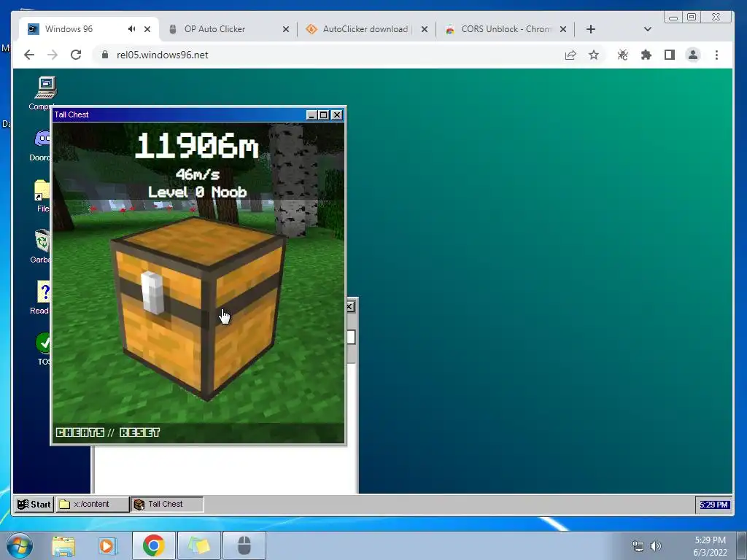Open the Computer desktop icon
Screen dimensions: 747x560
pyautogui.click(x=45, y=93)
